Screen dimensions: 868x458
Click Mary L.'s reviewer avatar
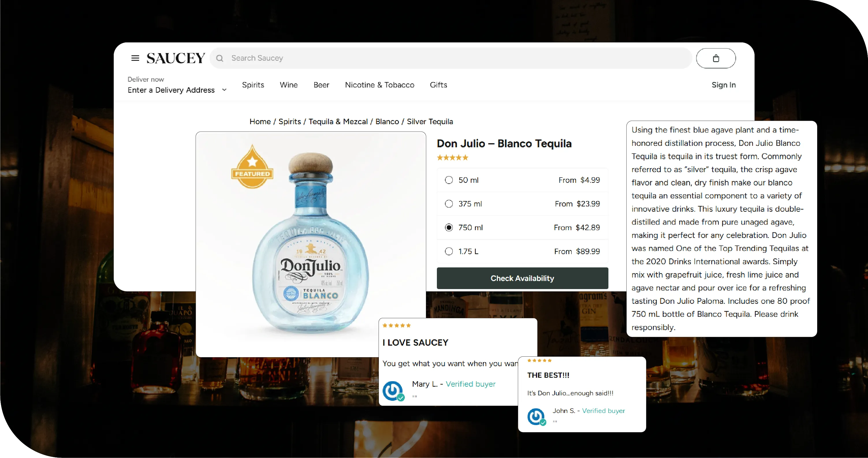(392, 391)
